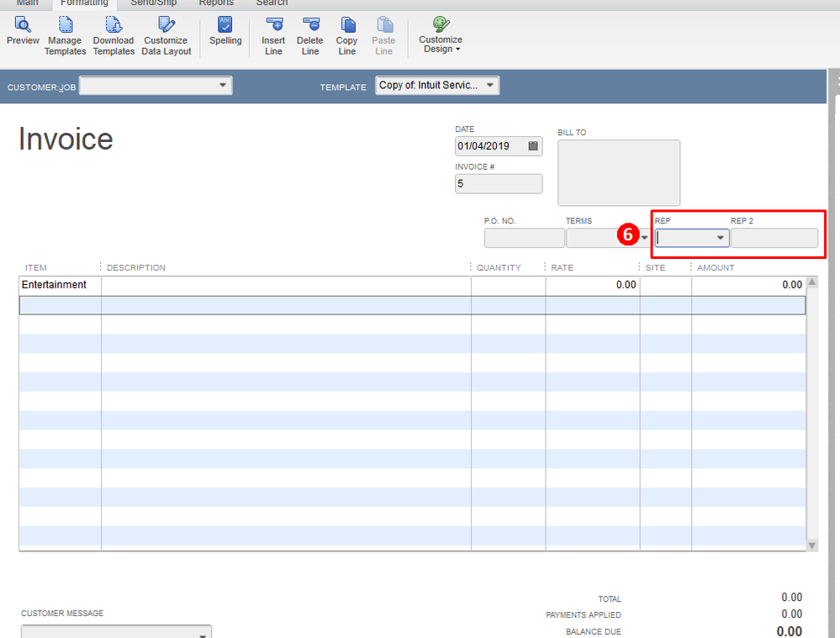Open the invoice Preview tool

click(x=23, y=31)
